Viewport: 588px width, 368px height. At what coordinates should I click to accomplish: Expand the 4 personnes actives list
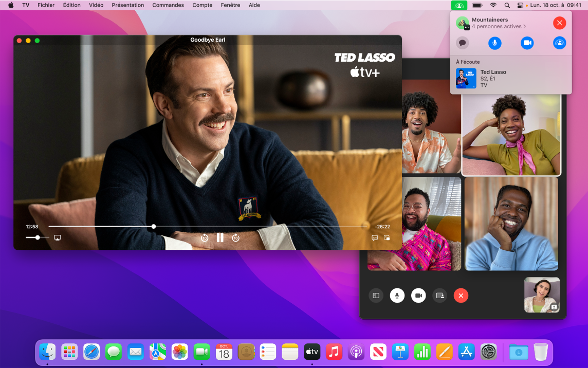(x=500, y=26)
